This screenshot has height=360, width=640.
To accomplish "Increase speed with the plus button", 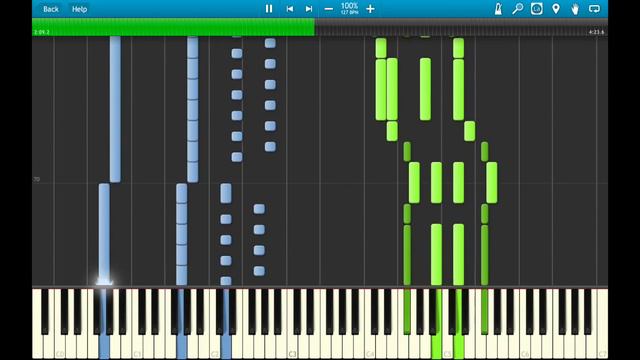I will tap(370, 9).
